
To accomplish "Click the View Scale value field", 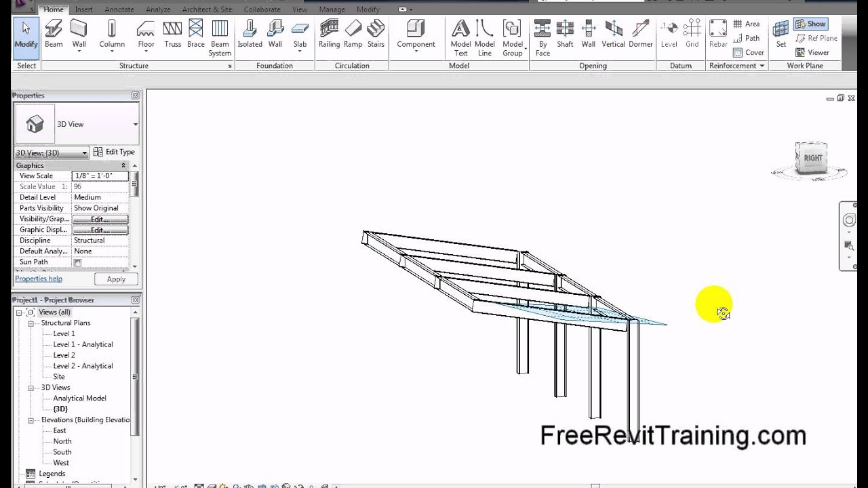I will tap(100, 176).
